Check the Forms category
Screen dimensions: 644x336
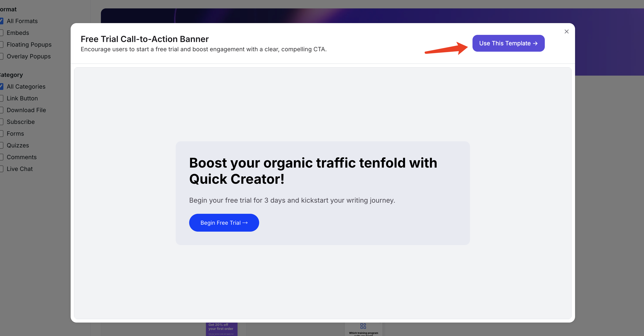[x=1, y=133]
